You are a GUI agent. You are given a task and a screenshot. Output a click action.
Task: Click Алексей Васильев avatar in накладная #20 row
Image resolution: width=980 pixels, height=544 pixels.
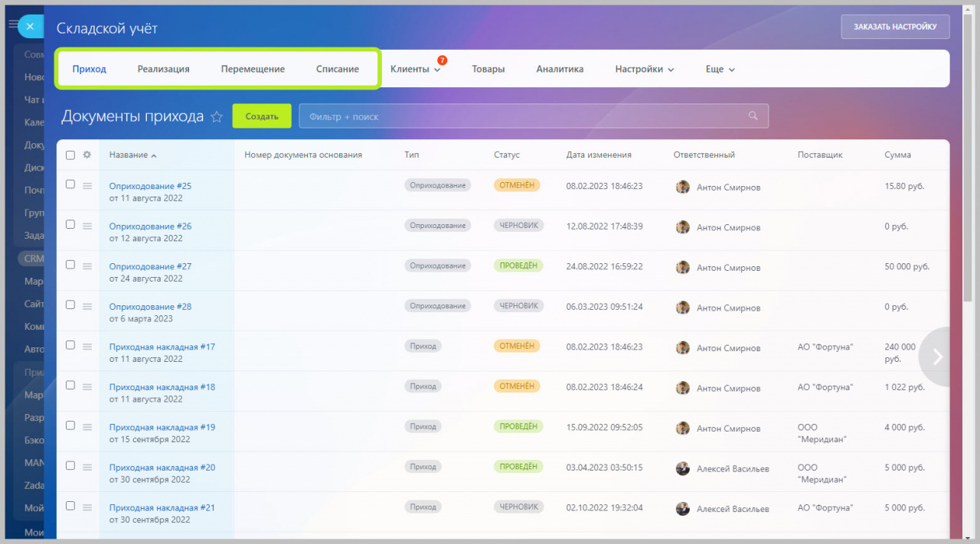683,468
